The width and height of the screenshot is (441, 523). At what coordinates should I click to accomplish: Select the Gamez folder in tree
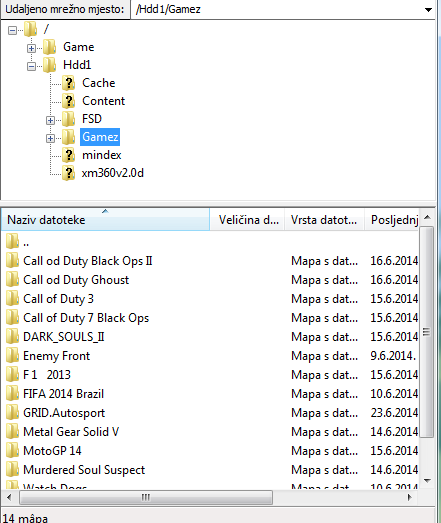click(x=100, y=137)
